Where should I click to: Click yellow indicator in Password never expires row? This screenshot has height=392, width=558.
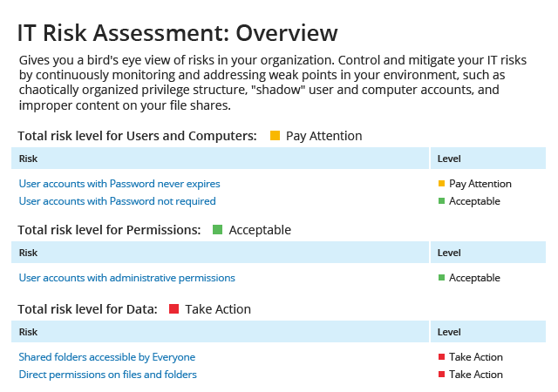pyautogui.click(x=441, y=184)
